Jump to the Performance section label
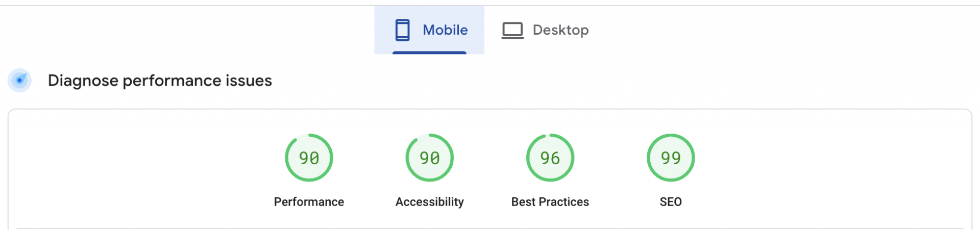Image resolution: width=980 pixels, height=230 pixels. pyautogui.click(x=309, y=202)
